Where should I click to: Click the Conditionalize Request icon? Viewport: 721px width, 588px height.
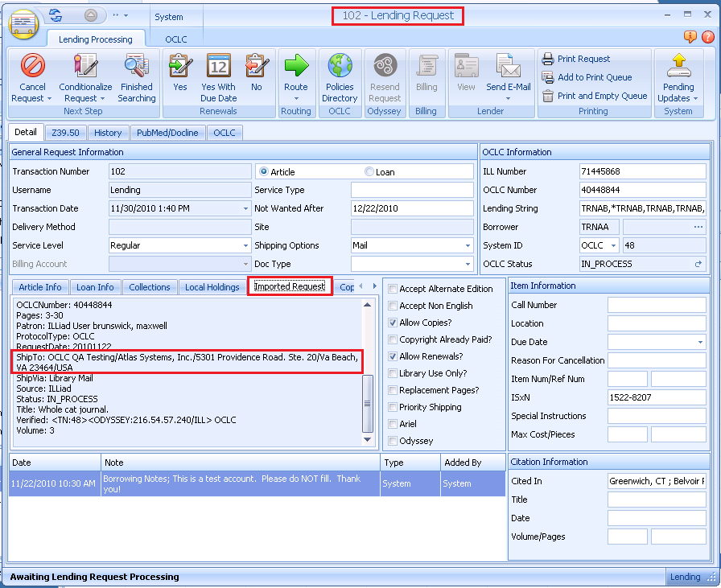(x=85, y=66)
